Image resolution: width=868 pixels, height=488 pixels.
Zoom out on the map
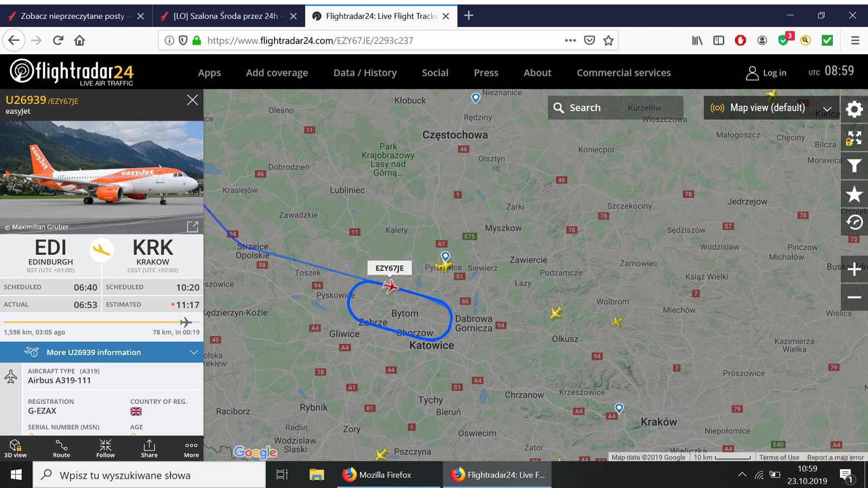point(854,297)
